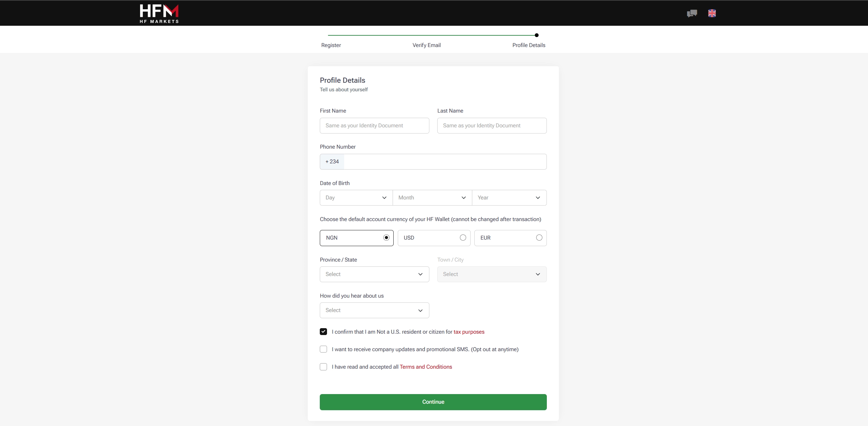The width and height of the screenshot is (868, 426).
Task: Open the Terms and Conditions link
Action: tap(426, 367)
